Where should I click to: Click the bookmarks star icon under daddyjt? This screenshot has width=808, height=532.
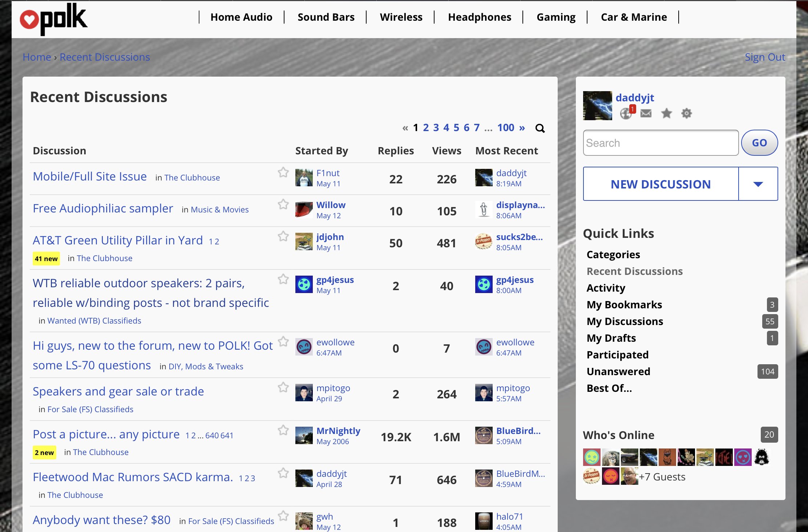click(x=666, y=114)
